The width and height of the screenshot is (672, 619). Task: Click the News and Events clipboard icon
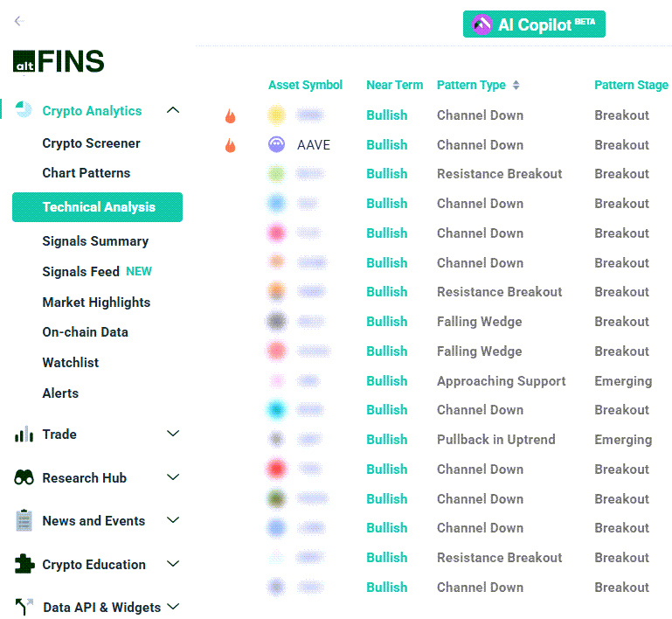pos(24,520)
